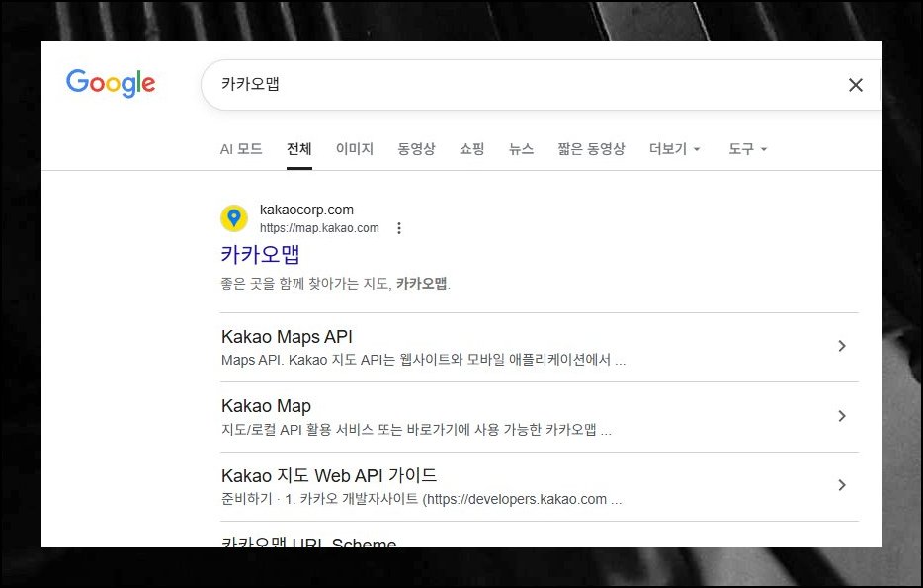Switch to the AI 모드 tab

(241, 149)
